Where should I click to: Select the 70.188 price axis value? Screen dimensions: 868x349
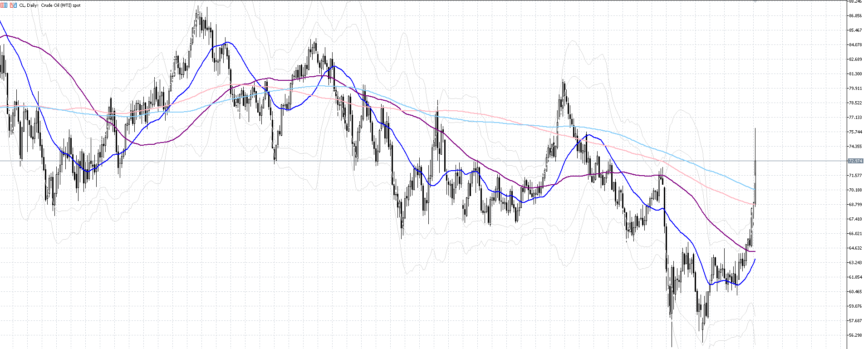(855, 190)
